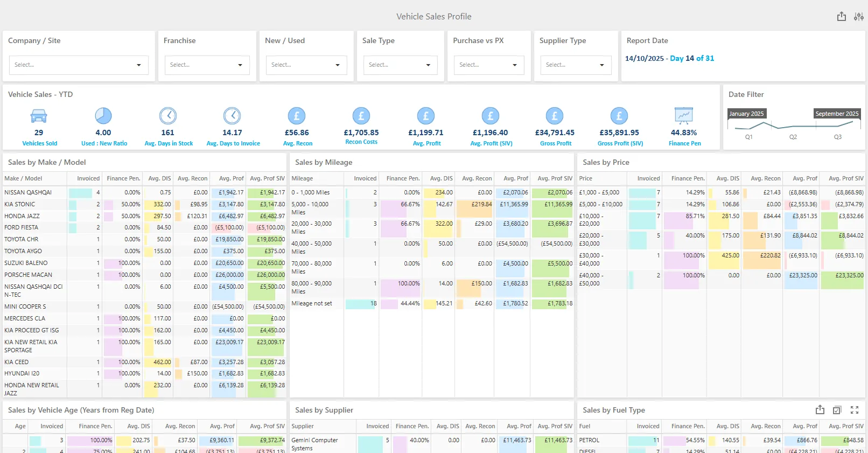The image size is (868, 453).
Task: Expand the New / Used dropdown
Action: pos(306,65)
